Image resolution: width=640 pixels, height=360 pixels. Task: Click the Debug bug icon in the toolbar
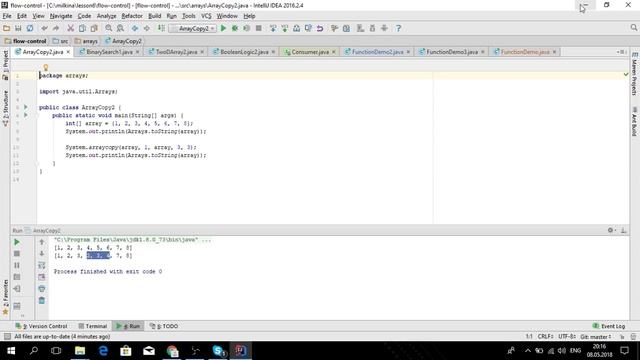[x=235, y=28]
